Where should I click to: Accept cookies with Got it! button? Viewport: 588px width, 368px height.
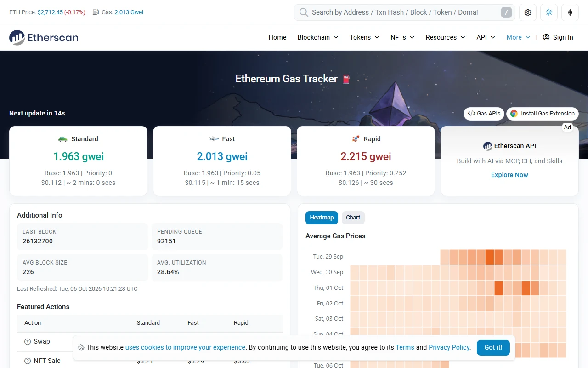493,347
